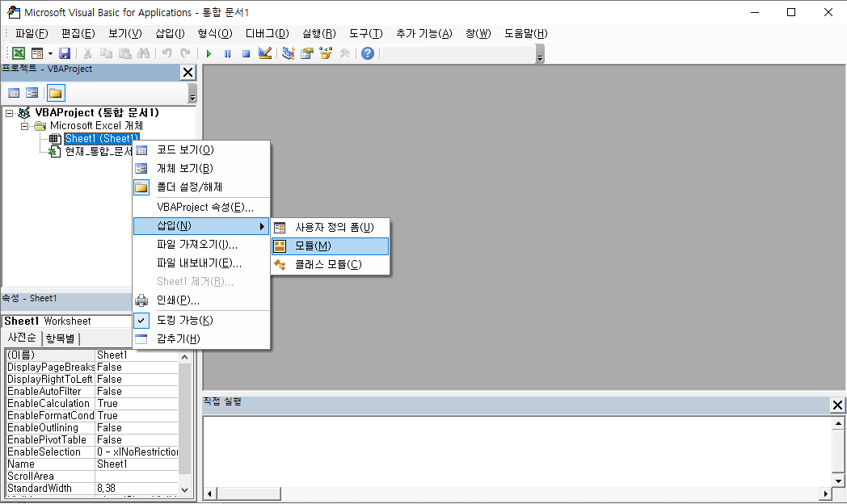Image resolution: width=847 pixels, height=504 pixels.
Task: Click inside the 직접 실행 input area
Action: tap(517, 451)
